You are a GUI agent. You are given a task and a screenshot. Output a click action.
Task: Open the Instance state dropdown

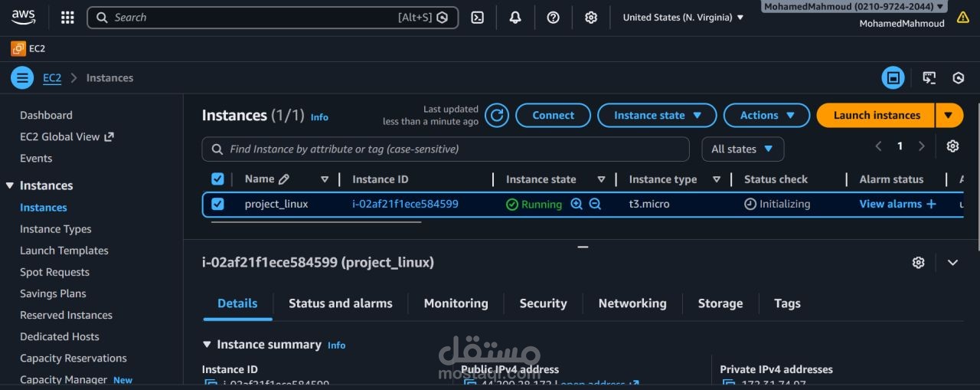click(x=657, y=115)
